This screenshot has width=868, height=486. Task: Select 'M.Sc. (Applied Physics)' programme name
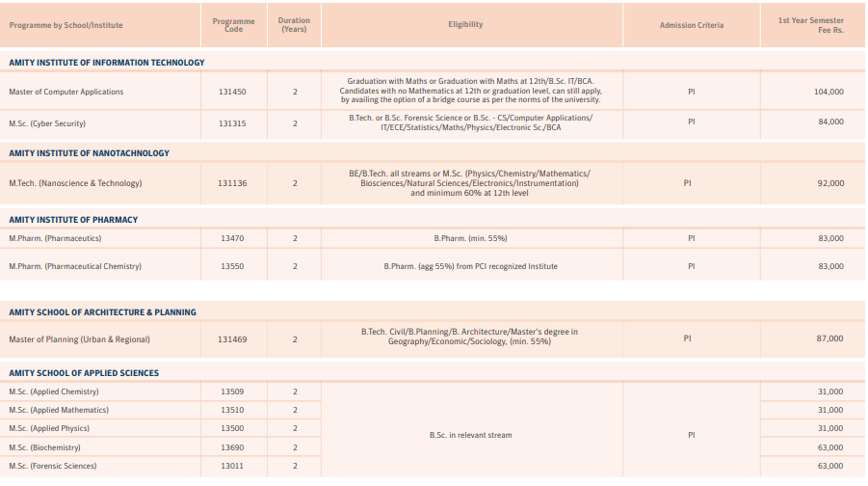coord(49,428)
